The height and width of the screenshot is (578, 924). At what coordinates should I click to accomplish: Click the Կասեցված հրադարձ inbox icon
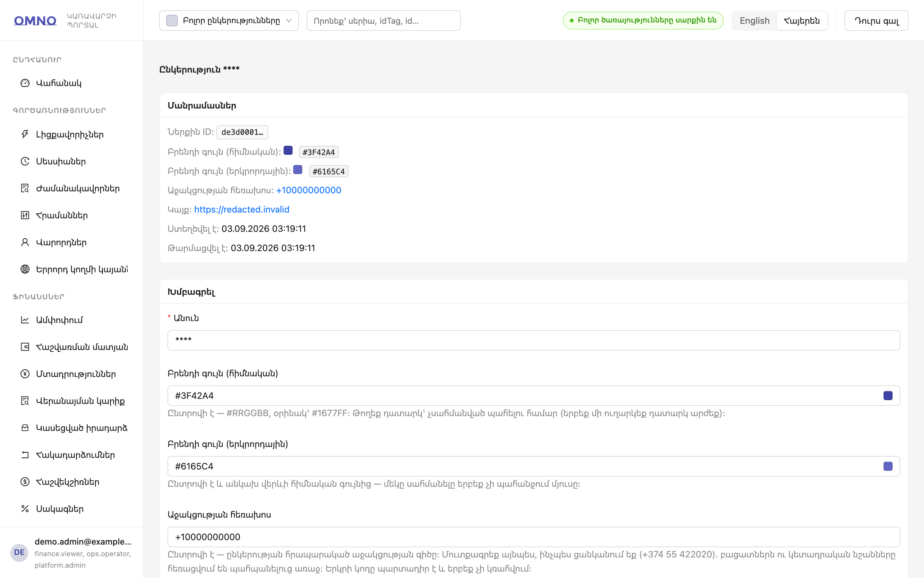point(25,428)
